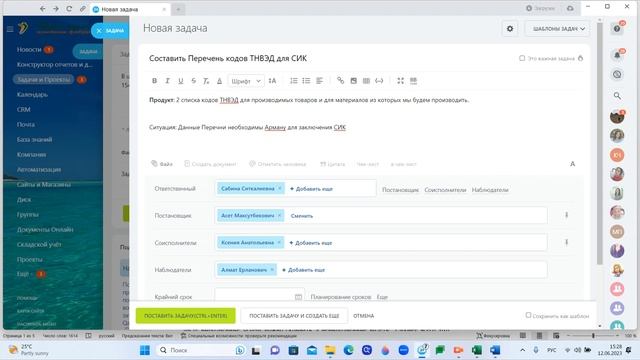Open Excel from the Windows taskbar

coord(476,350)
